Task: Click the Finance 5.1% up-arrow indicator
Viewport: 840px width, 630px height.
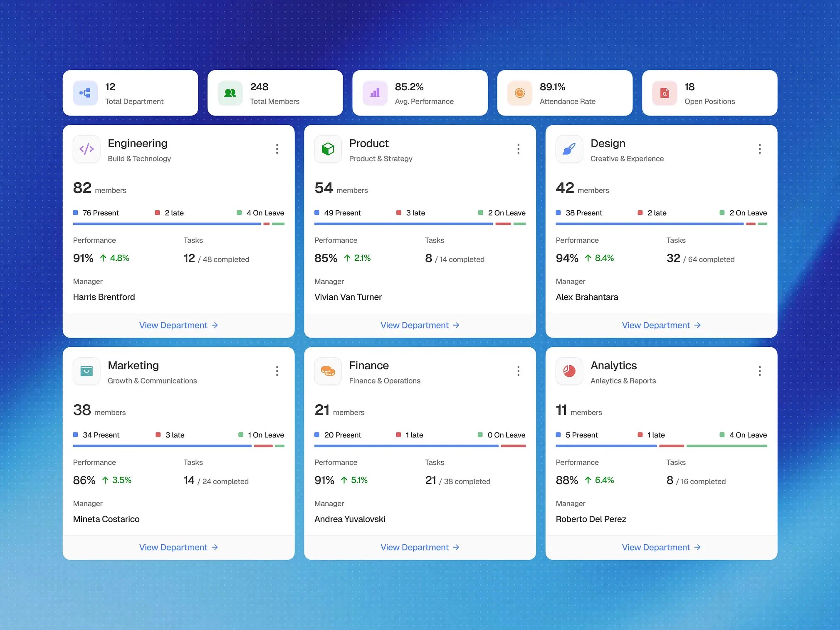Action: tap(354, 480)
